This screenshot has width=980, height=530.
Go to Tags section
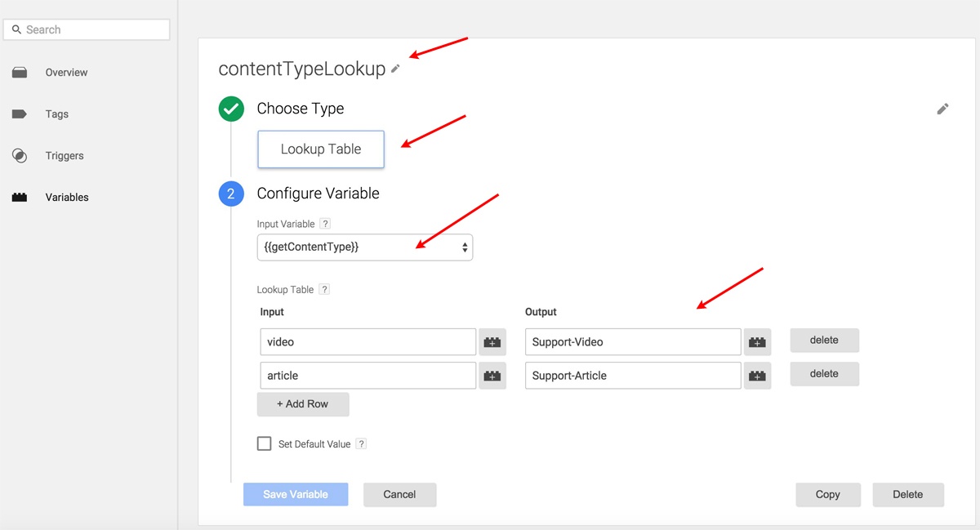coord(56,114)
